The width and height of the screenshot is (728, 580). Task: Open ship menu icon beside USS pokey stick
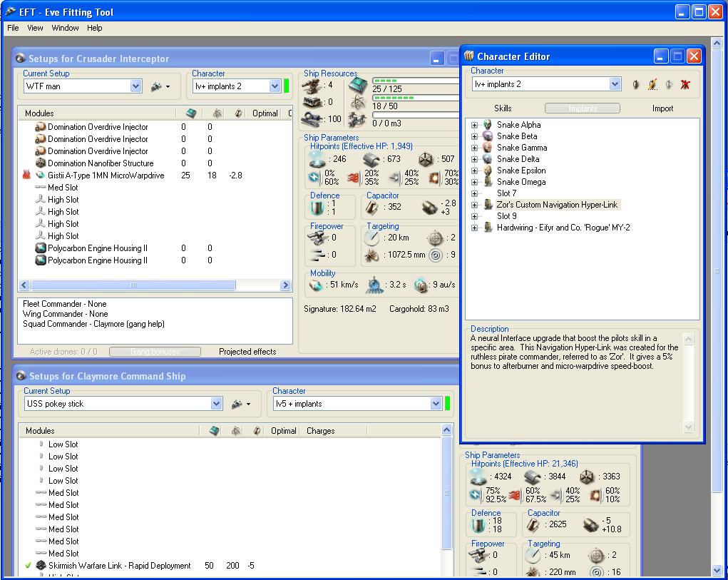[x=242, y=404]
